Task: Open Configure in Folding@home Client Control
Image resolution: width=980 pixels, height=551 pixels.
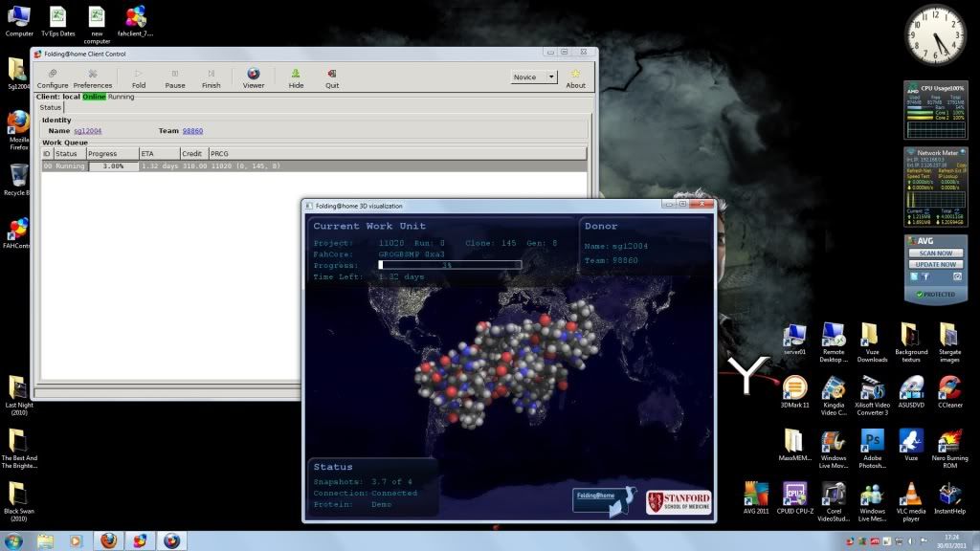Action: click(x=53, y=78)
